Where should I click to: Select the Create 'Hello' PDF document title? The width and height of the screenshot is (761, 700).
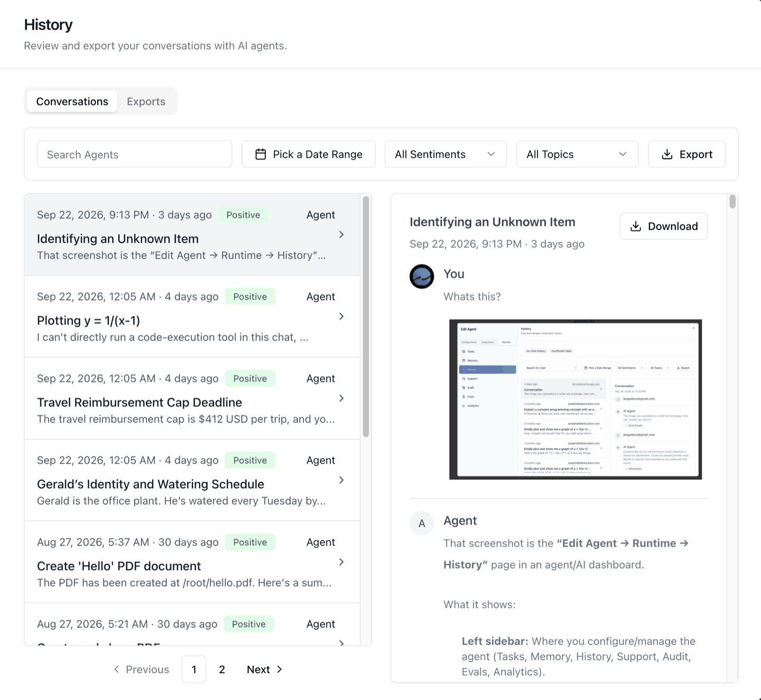pyautogui.click(x=119, y=566)
